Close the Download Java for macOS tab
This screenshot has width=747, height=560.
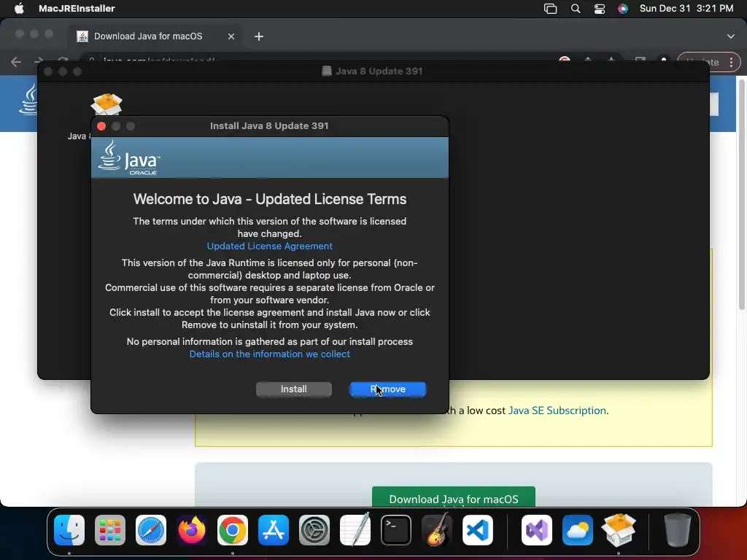[231, 36]
